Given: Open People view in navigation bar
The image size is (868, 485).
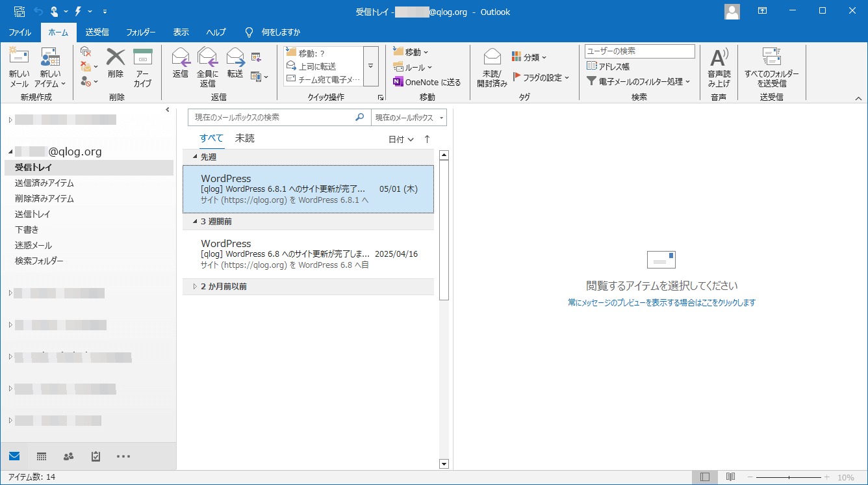Looking at the screenshot, I should (69, 456).
